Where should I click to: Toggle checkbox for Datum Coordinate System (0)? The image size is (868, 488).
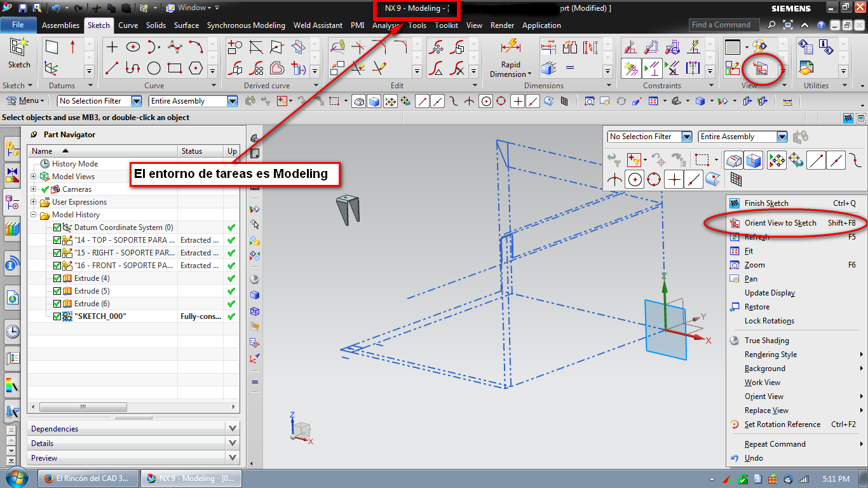click(x=57, y=227)
